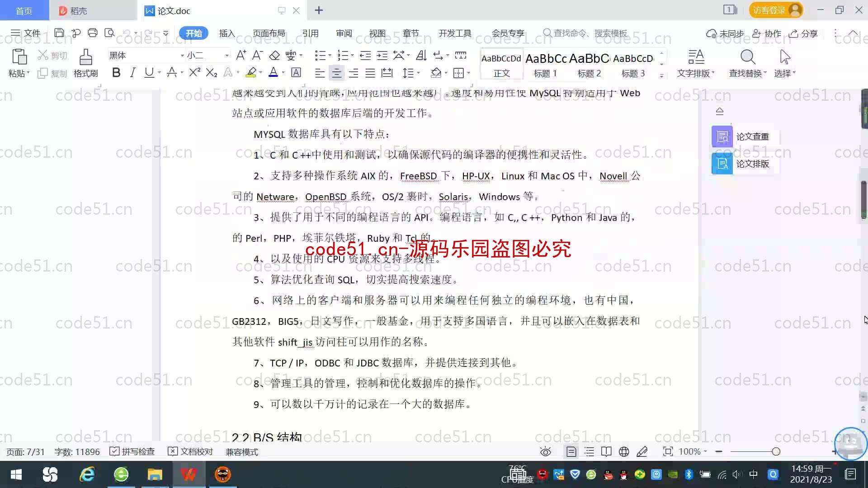
Task: Click the Print icon in quick toolbar
Action: click(x=93, y=33)
